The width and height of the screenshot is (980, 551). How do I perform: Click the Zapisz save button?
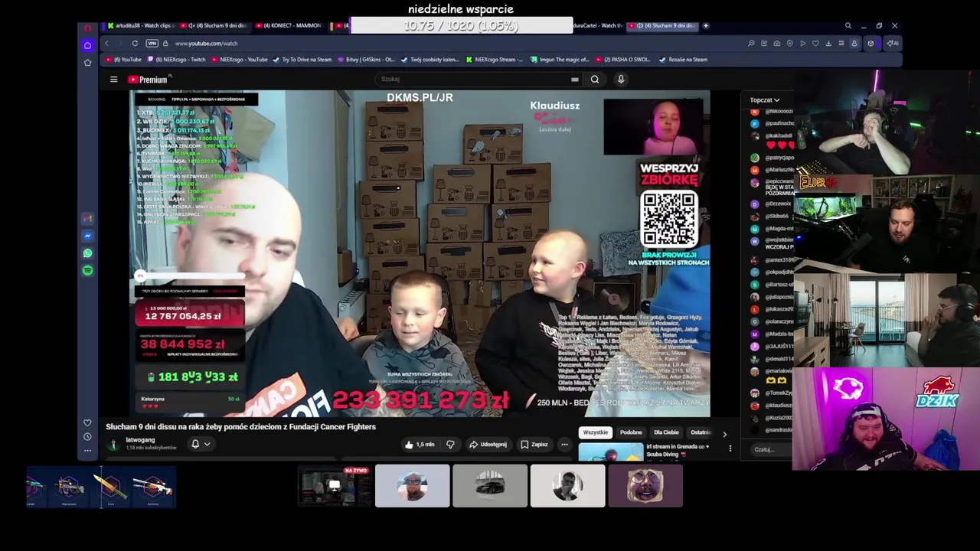(x=534, y=445)
